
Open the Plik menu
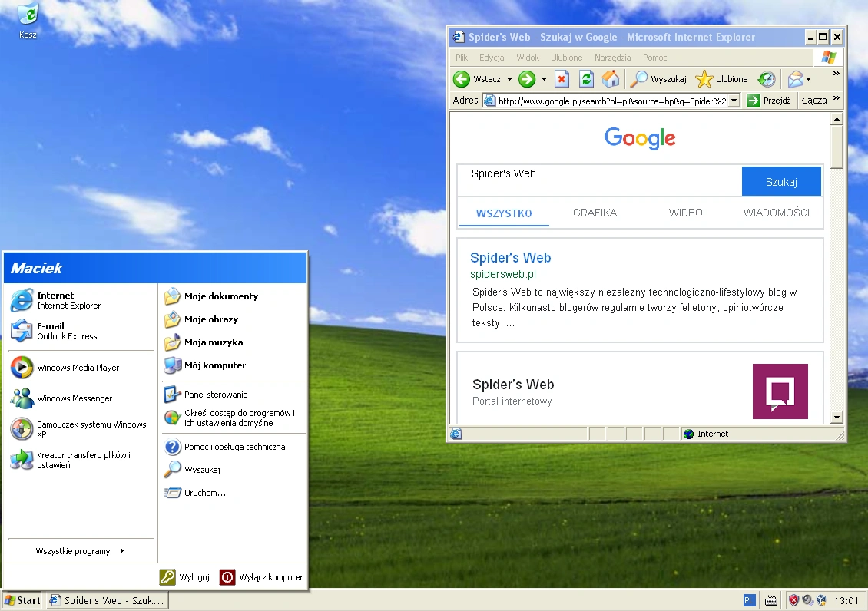tap(462, 58)
